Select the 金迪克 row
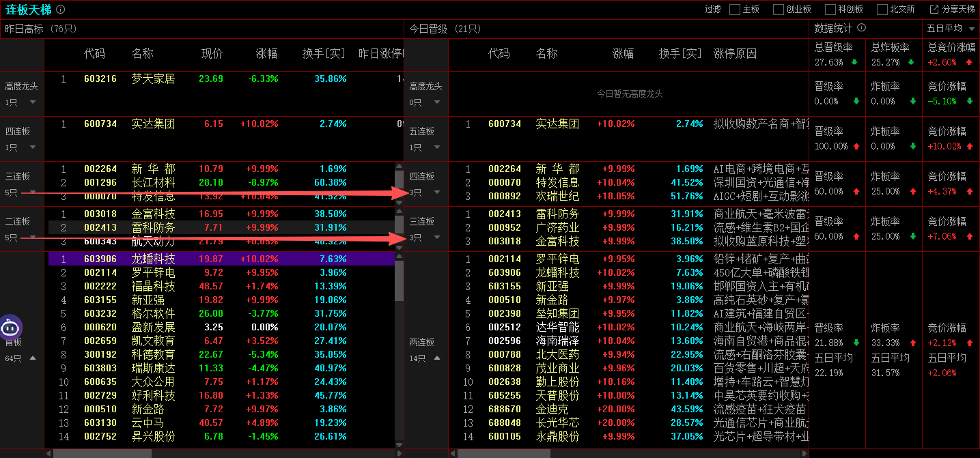 (629, 410)
